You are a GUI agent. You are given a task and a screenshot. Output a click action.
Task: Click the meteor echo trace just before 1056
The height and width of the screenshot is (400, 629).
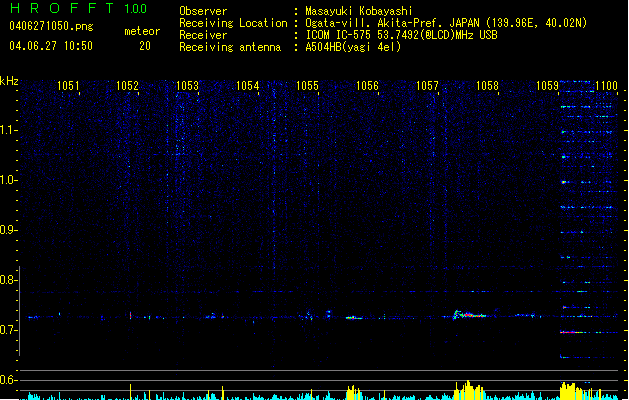354,317
